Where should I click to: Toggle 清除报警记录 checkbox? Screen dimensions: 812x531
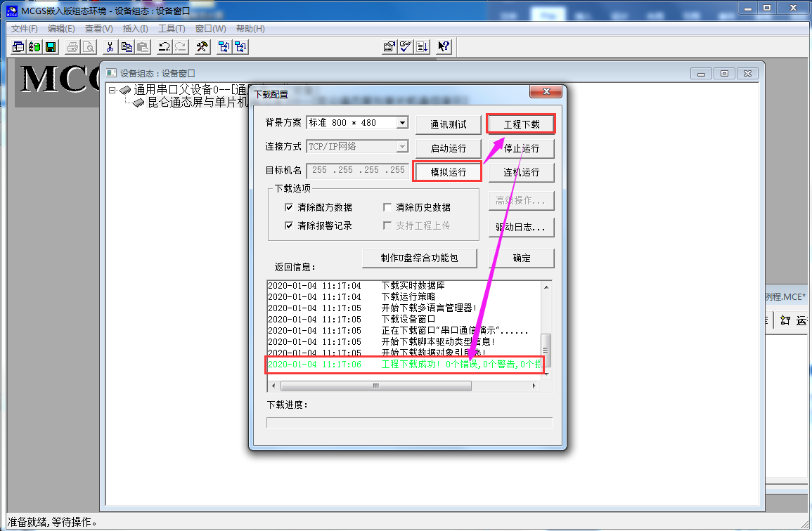(x=289, y=225)
